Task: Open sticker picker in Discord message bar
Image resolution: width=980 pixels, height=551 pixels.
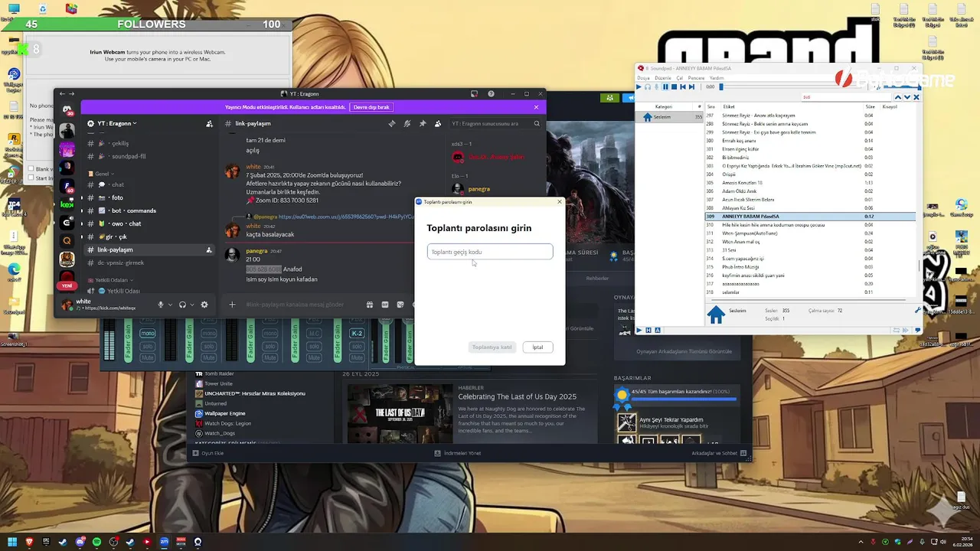Action: 400,305
